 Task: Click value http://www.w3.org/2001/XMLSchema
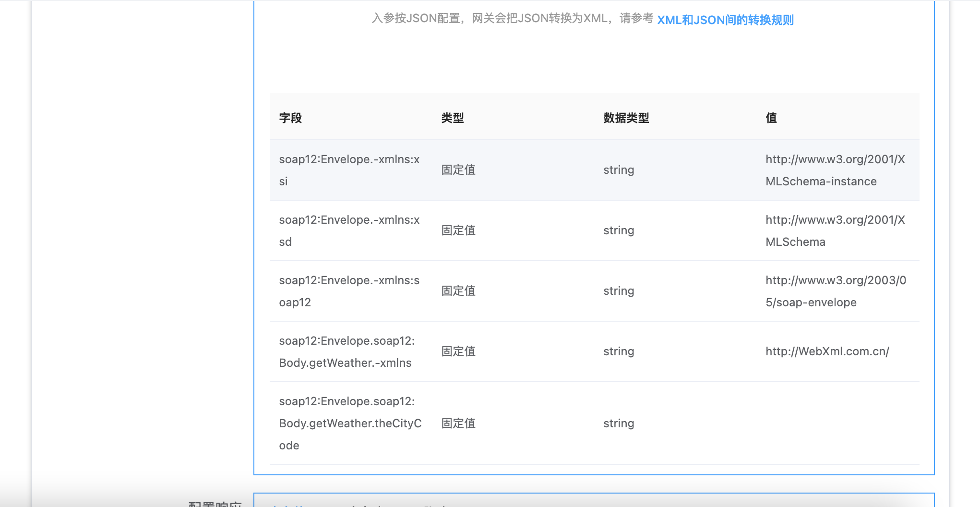(836, 230)
